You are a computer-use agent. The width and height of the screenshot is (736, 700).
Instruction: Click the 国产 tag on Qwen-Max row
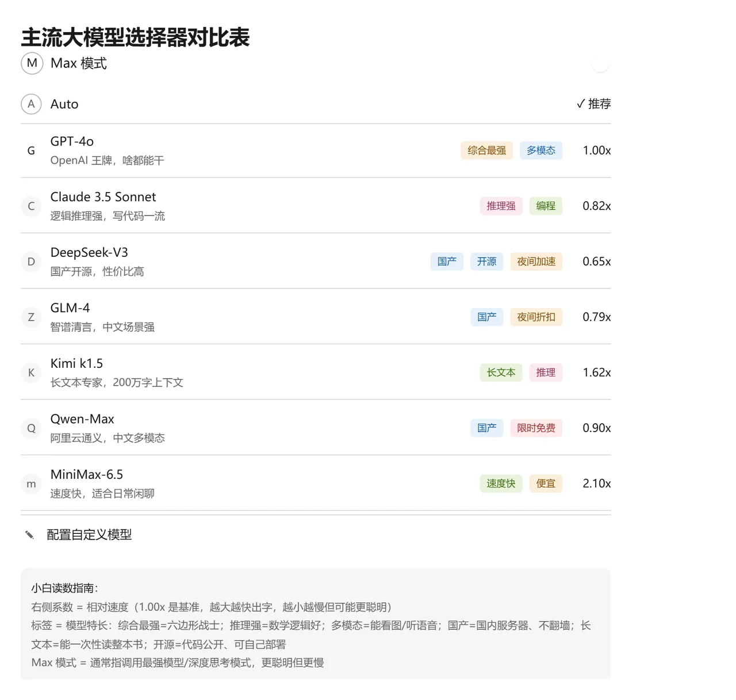[x=486, y=428]
